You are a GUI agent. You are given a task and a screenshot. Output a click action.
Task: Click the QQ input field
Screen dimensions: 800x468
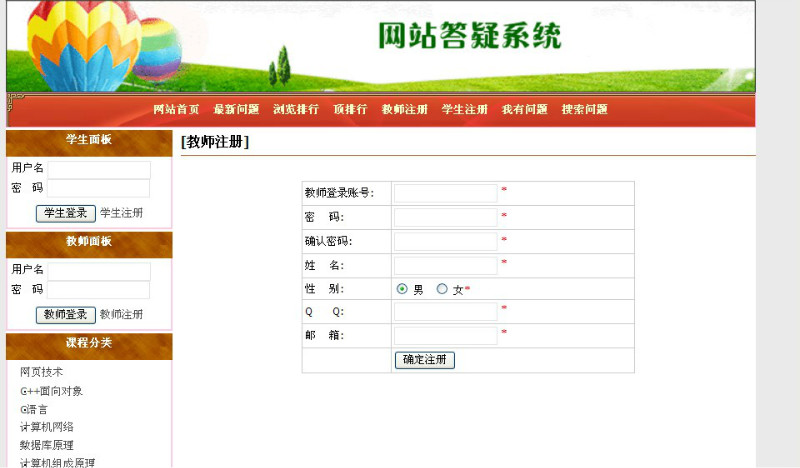coord(445,311)
